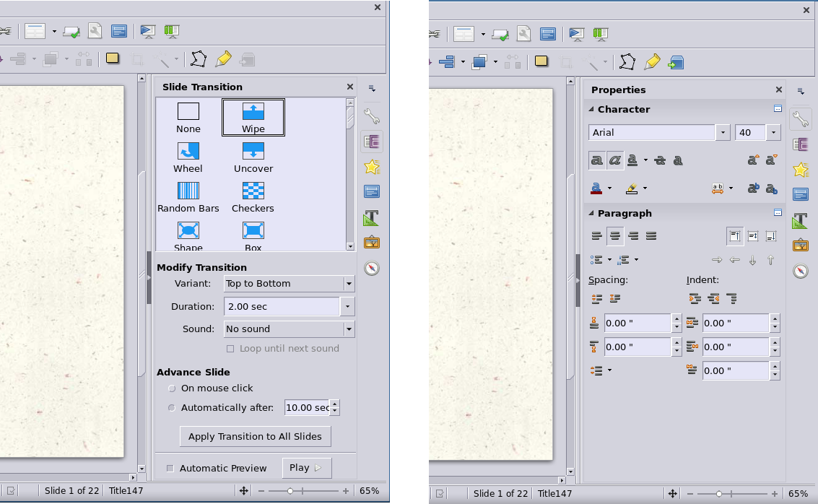Screen dimensions: 818x504
Task: Open the Arial font name dropdown
Action: tap(723, 133)
